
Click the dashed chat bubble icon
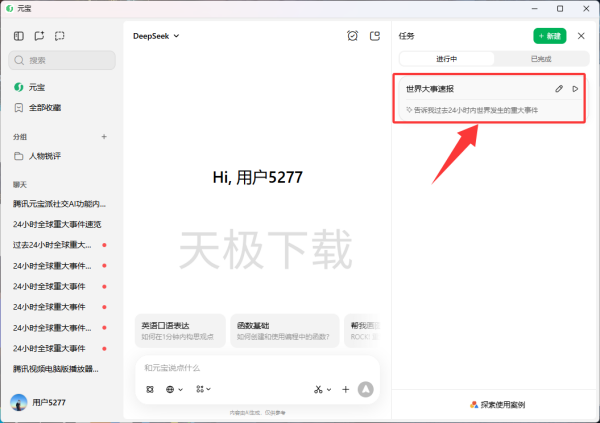pos(60,36)
